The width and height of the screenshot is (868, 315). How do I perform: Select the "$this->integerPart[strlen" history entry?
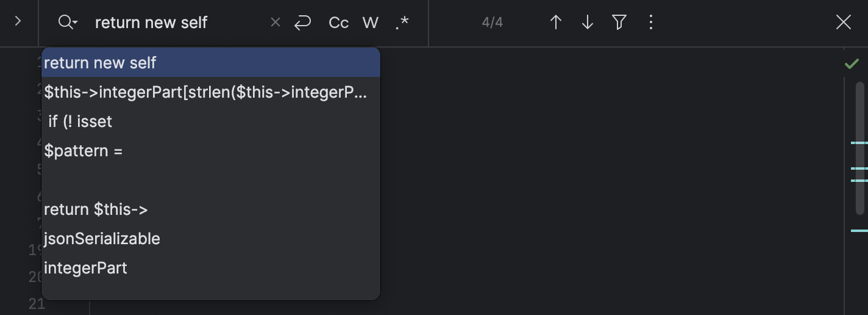click(206, 92)
